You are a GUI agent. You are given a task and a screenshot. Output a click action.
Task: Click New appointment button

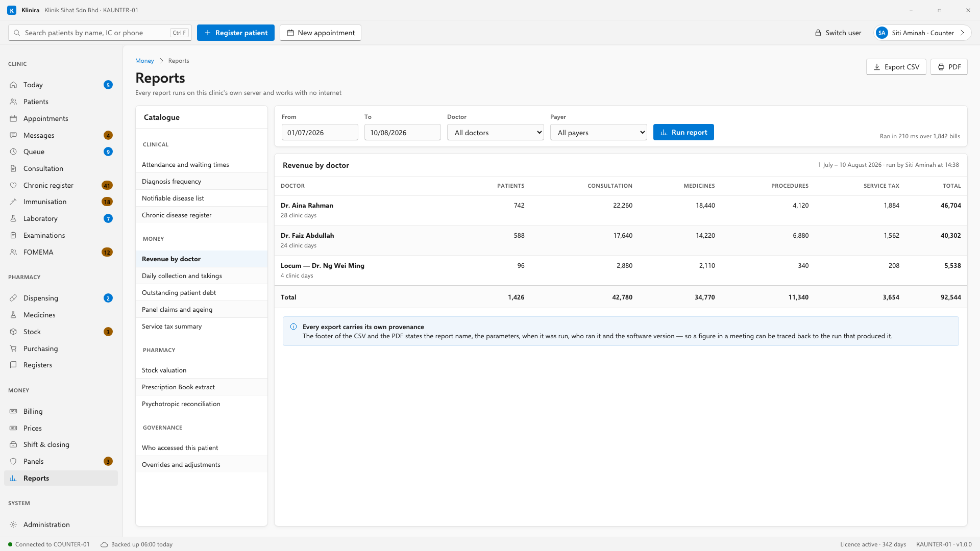320,33
